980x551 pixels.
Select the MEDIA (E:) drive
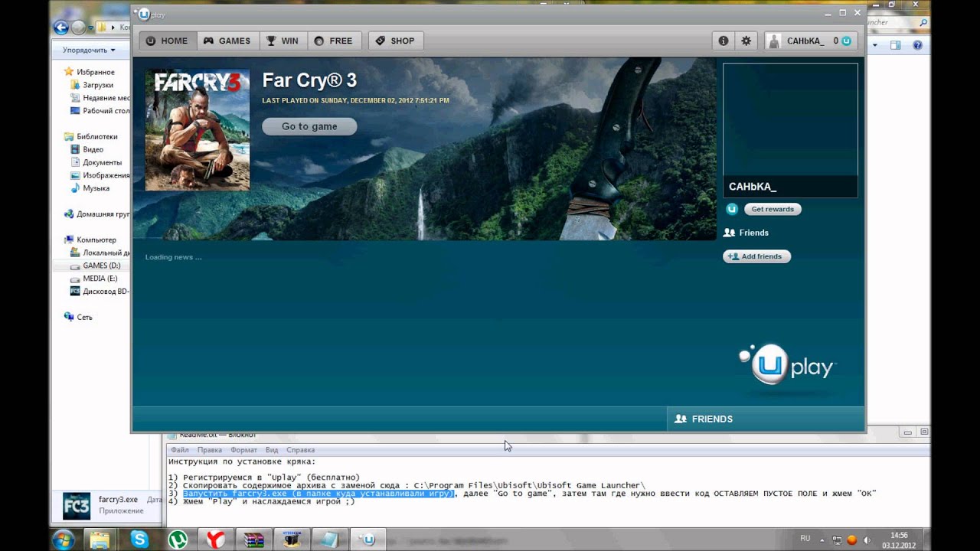coord(93,279)
